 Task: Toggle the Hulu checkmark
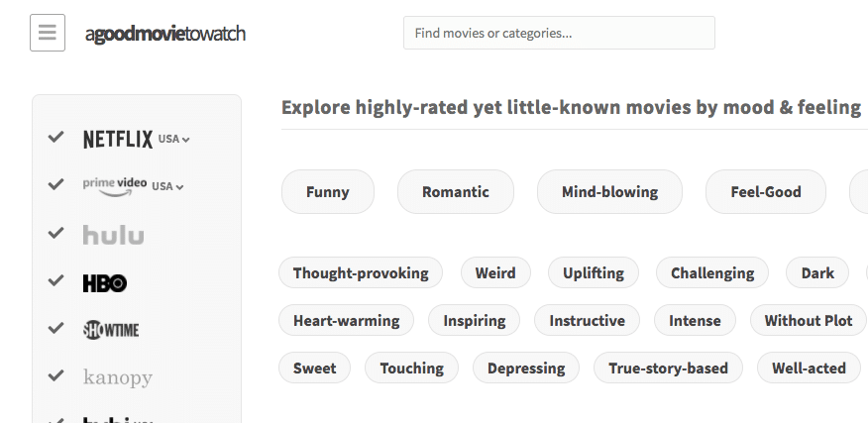click(x=56, y=233)
